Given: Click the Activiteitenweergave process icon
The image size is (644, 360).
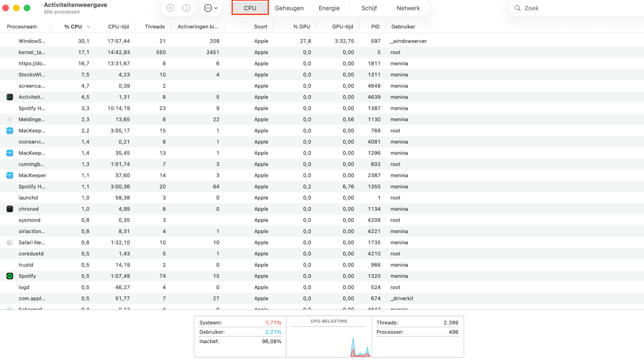Looking at the screenshot, I should (x=9, y=97).
